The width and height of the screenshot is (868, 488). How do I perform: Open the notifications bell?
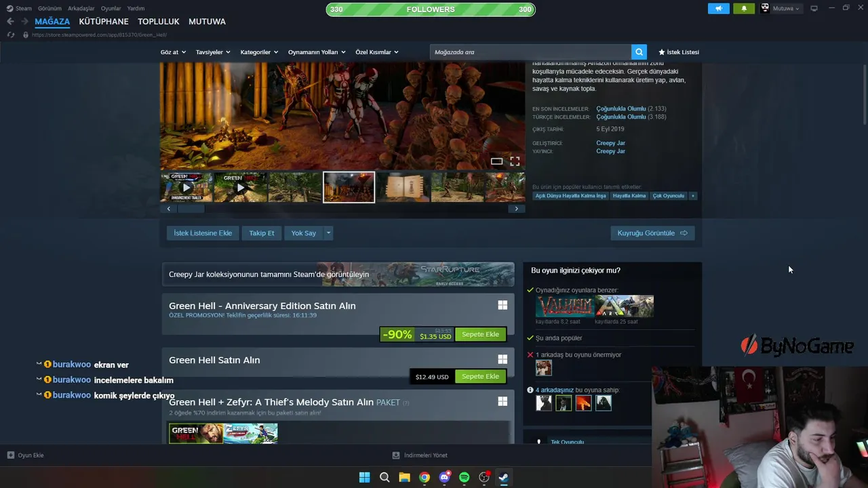tap(744, 8)
